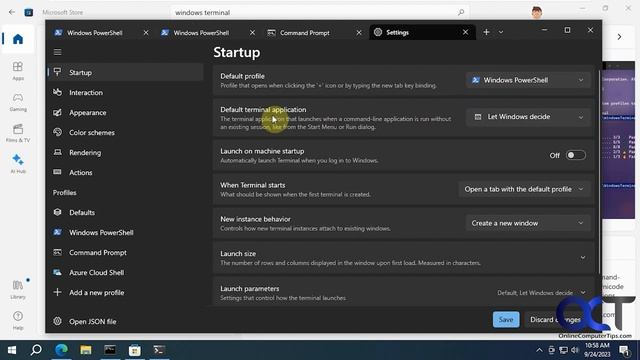Open the JSON settings file
Screen dimensions: 640x360
pos(126,322)
